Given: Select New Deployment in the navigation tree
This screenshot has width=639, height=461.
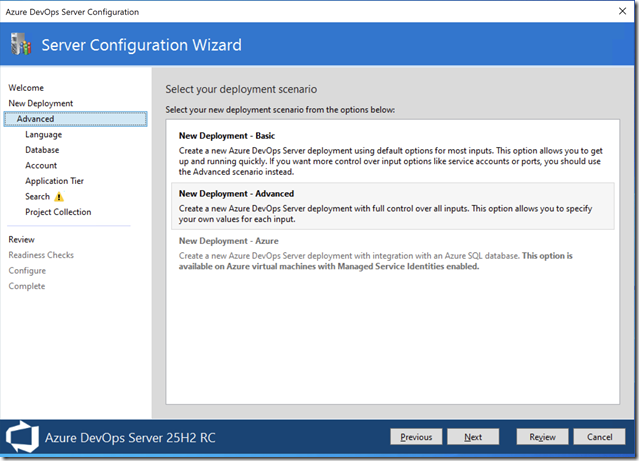Looking at the screenshot, I should [40, 103].
